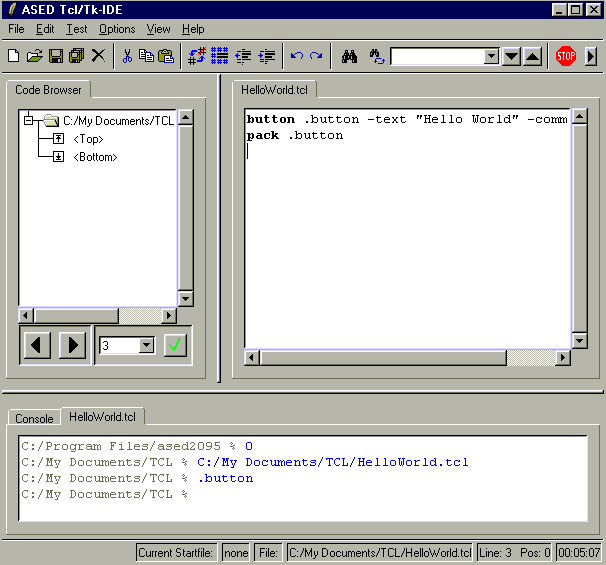Screen dimensions: 606x565
Task: Select HelloWorld.tcl editor tab
Action: click(x=274, y=90)
